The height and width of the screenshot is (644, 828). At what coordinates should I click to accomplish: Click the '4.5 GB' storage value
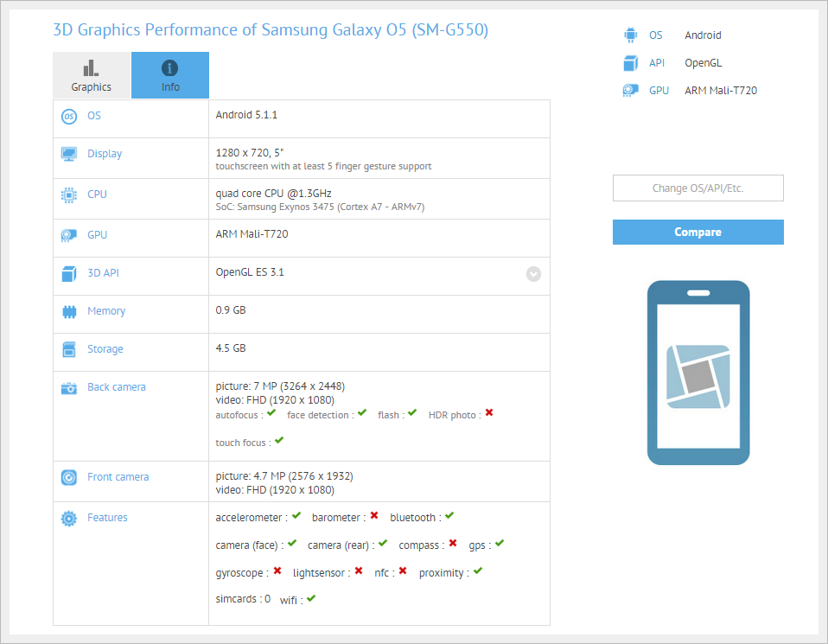point(231,348)
